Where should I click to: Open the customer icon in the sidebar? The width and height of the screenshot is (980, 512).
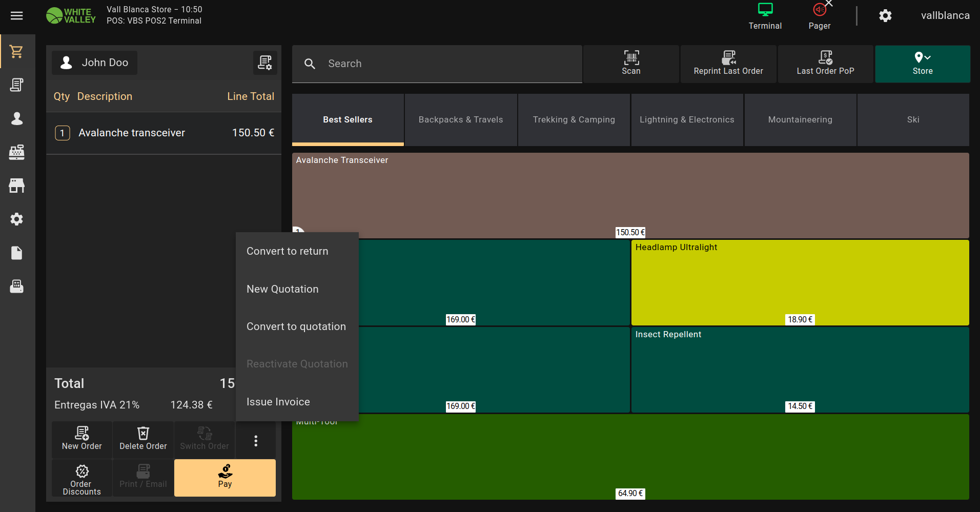coord(17,118)
